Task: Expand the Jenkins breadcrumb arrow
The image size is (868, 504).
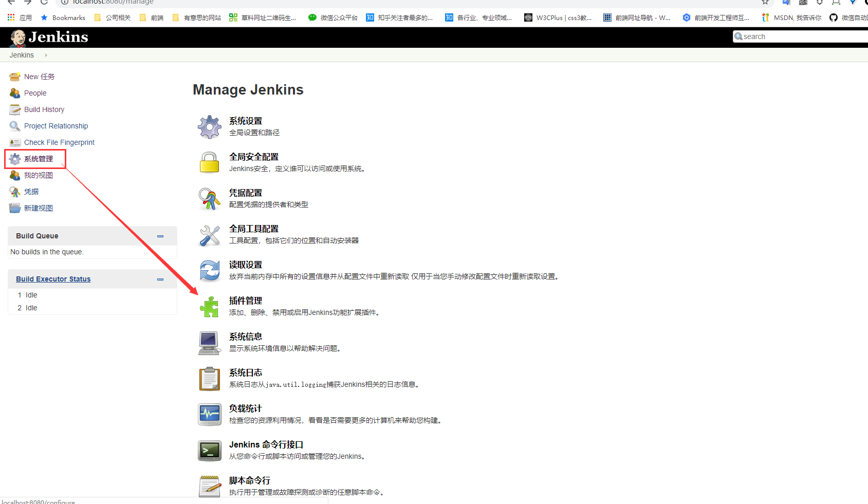Action: (46, 55)
